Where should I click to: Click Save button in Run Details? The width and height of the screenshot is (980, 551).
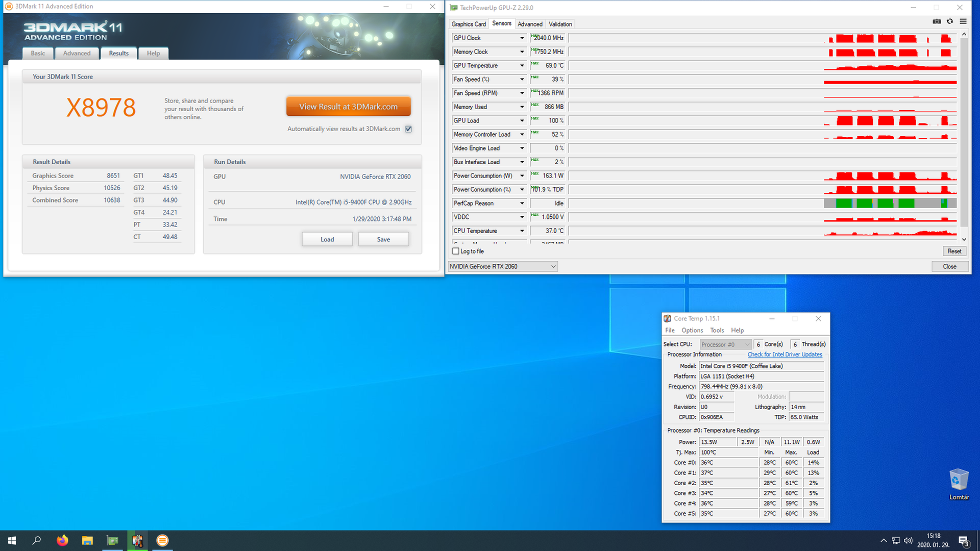pyautogui.click(x=383, y=239)
